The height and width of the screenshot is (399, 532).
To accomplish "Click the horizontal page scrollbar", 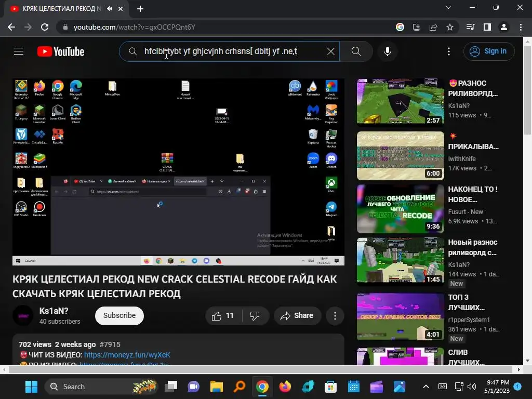I will pyautogui.click(x=261, y=369).
